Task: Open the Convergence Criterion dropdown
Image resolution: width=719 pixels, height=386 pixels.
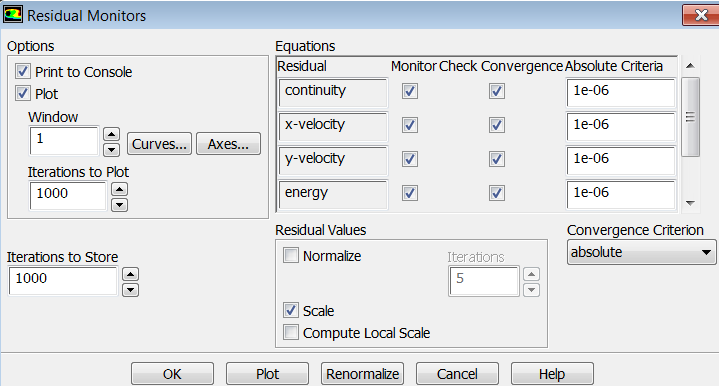Action: [642, 252]
